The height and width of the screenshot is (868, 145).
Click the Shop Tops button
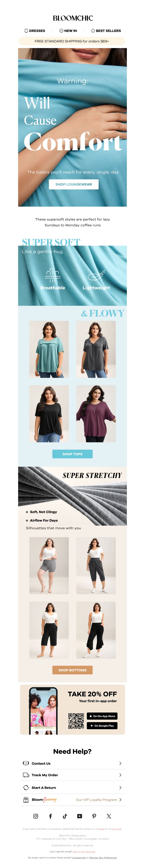[x=72, y=454]
